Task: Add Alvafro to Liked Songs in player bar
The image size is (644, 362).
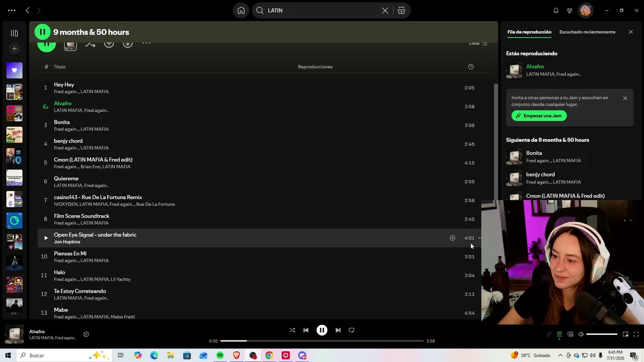Action: (86, 334)
